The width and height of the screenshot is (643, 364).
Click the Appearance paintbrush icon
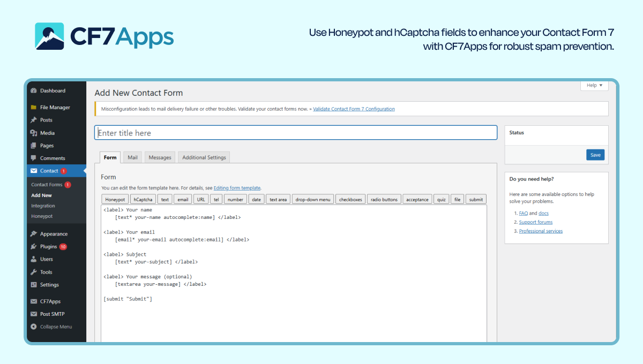coord(34,234)
